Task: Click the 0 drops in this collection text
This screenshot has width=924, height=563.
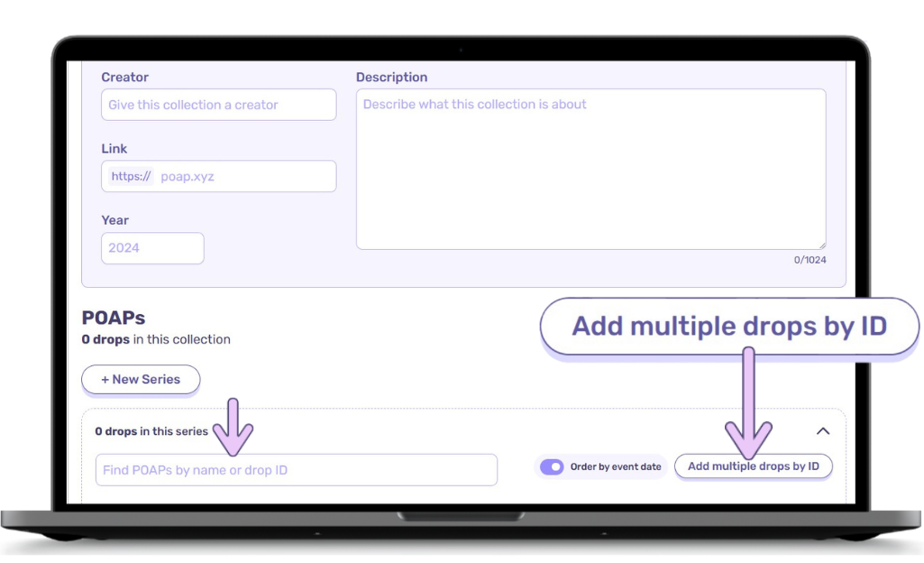Action: point(156,340)
